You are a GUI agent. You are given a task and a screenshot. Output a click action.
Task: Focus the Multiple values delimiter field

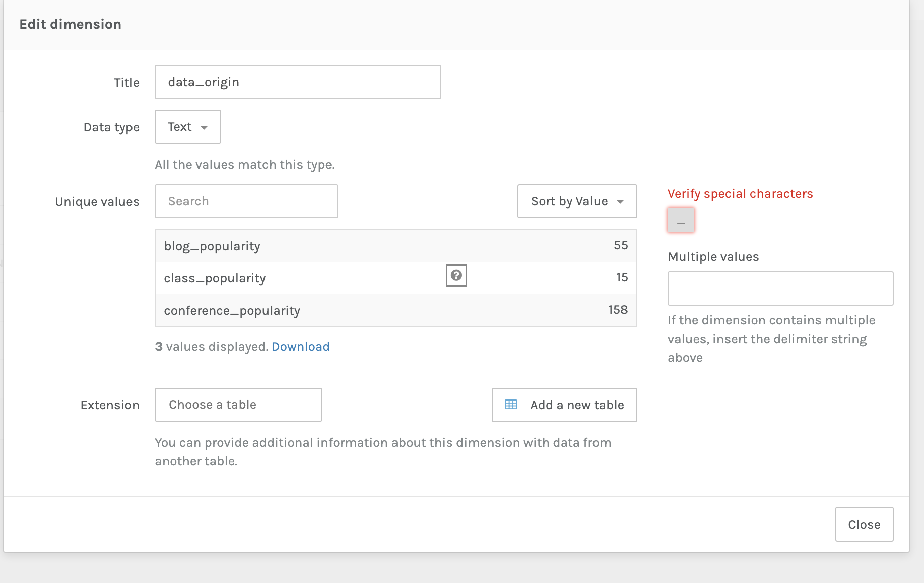[780, 288]
